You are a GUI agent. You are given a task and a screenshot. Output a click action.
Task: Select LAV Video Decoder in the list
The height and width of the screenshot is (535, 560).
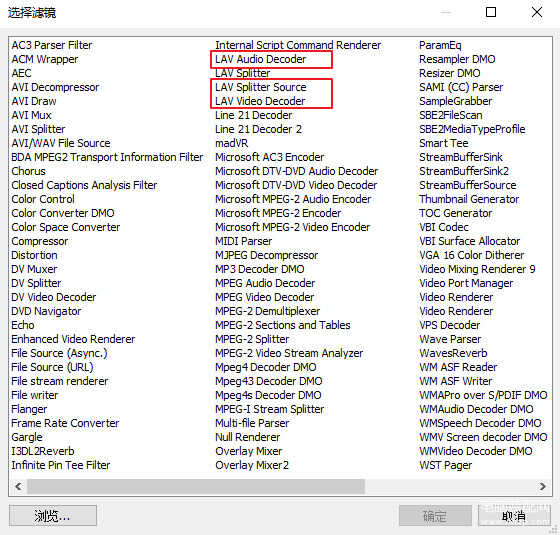[x=260, y=101]
